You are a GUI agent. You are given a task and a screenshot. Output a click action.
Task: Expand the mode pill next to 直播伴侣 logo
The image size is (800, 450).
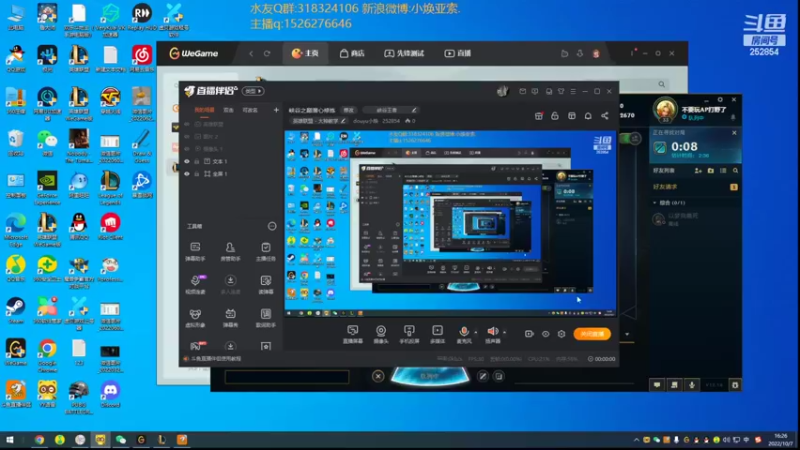tap(253, 91)
